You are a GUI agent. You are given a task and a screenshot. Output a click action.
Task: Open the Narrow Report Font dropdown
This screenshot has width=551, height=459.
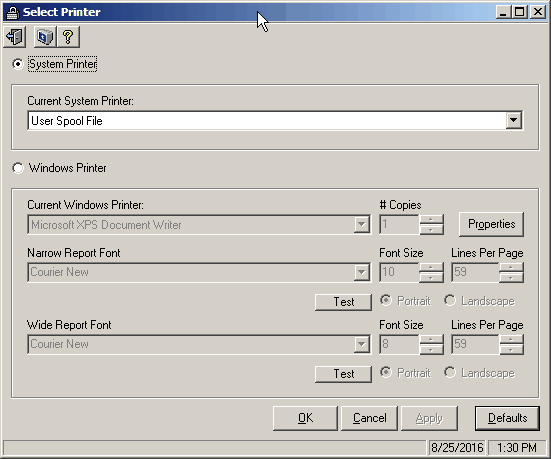click(361, 272)
